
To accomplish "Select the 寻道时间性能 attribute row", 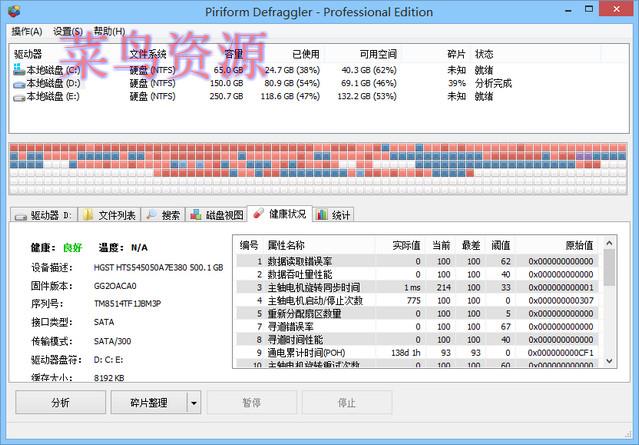I will (417, 339).
